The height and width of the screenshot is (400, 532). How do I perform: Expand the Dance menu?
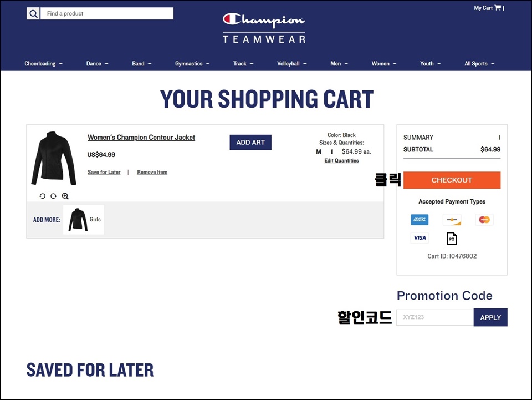point(97,63)
